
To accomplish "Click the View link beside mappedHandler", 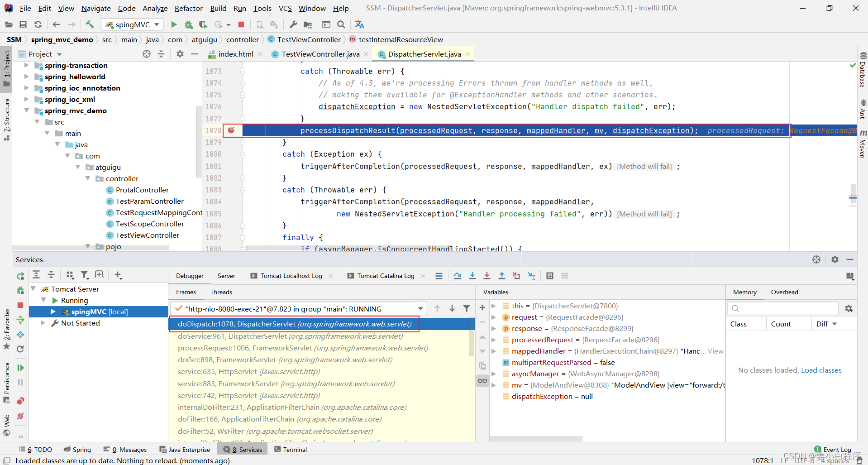I will point(715,351).
